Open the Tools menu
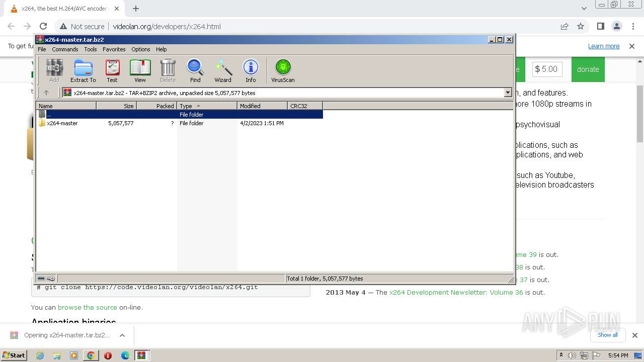The width and height of the screenshot is (644, 362). (x=91, y=49)
